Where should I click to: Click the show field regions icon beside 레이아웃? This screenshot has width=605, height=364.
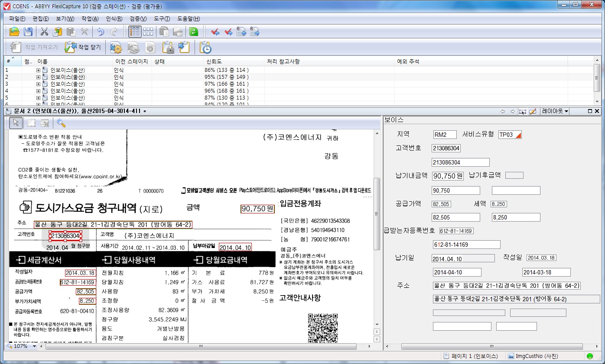[522, 111]
